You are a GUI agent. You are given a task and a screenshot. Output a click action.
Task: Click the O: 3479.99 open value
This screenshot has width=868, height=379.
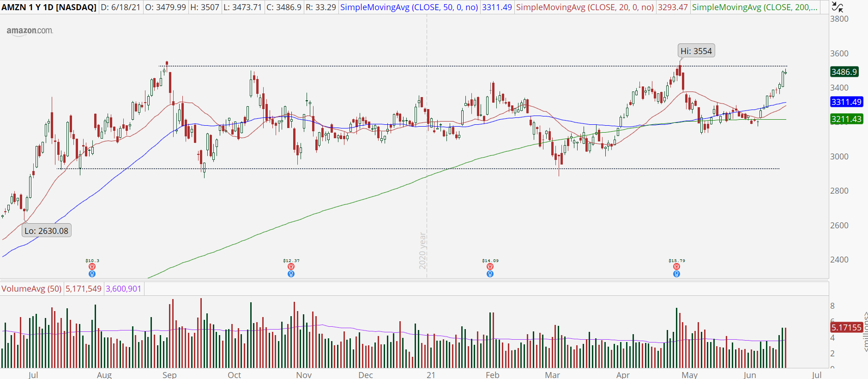click(165, 7)
